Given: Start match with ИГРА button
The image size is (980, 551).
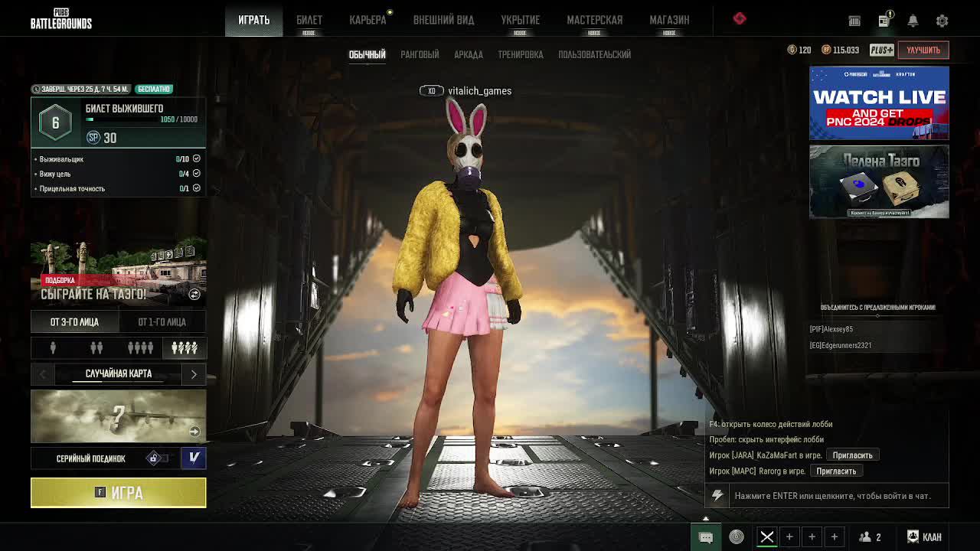Looking at the screenshot, I should pyautogui.click(x=119, y=493).
